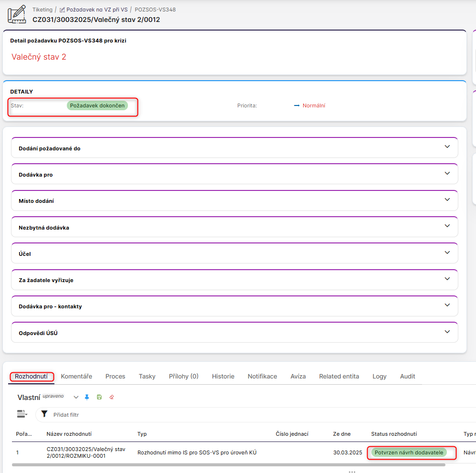476x473 pixels.
Task: Go to Tiketing breadcrumb link
Action: pos(42,10)
